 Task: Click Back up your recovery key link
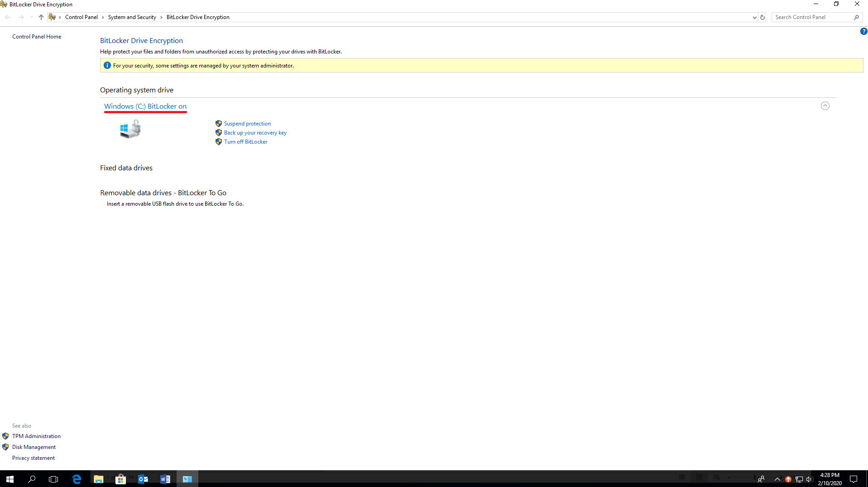[x=255, y=132]
